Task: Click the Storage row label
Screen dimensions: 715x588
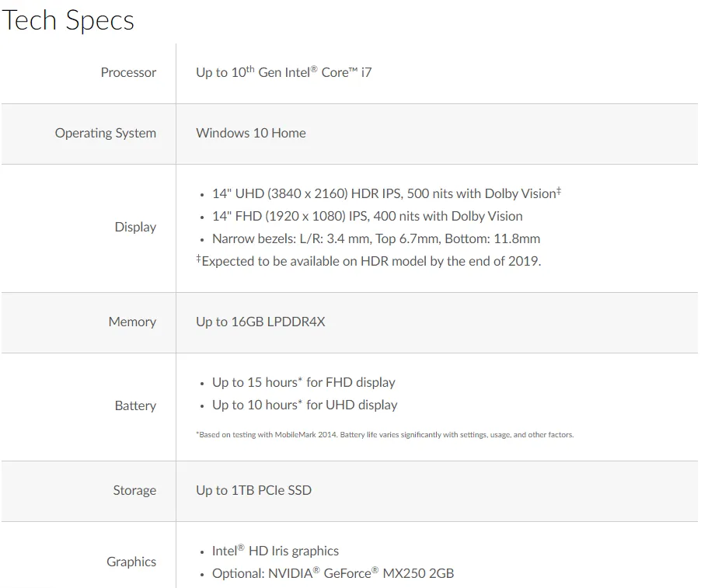Action: pos(134,490)
